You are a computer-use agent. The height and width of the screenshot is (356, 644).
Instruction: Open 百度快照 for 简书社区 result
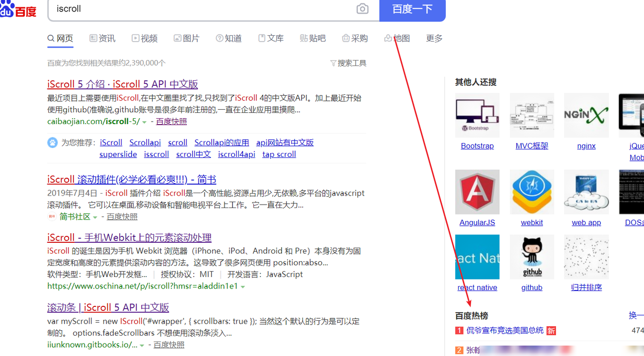[122, 216]
